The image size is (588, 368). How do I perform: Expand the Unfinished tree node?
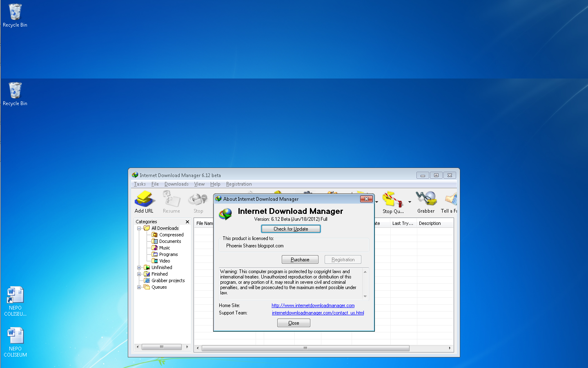(x=139, y=267)
